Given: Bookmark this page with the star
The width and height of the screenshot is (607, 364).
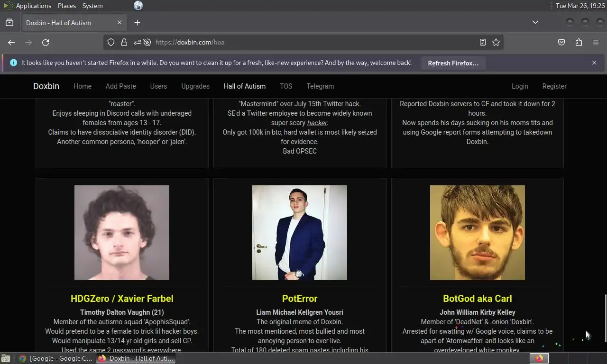Looking at the screenshot, I should pyautogui.click(x=496, y=42).
